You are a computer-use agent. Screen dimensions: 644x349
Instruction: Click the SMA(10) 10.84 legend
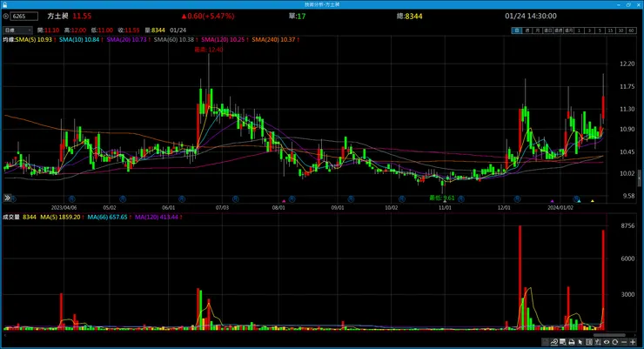coord(81,39)
